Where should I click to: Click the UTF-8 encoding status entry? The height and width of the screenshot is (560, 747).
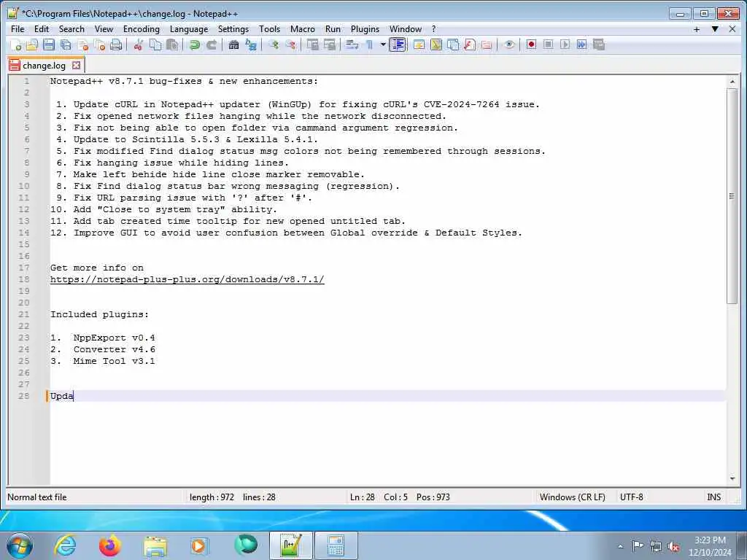631,497
